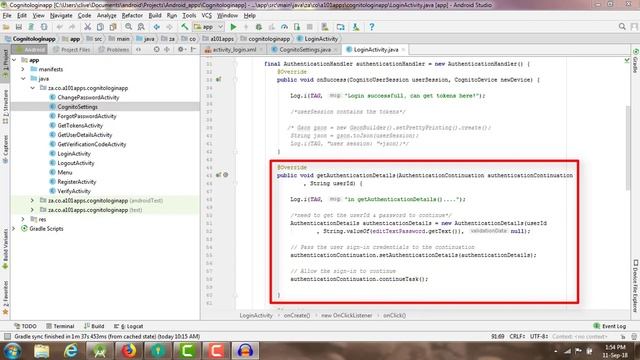The width and height of the screenshot is (640, 360).
Task: Select GetTokensActivity class file
Action: (x=80, y=126)
